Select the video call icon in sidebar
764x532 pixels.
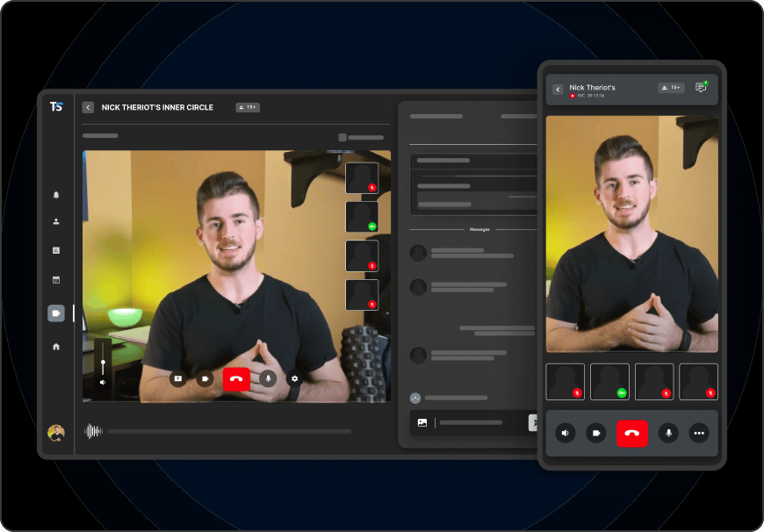(x=56, y=313)
